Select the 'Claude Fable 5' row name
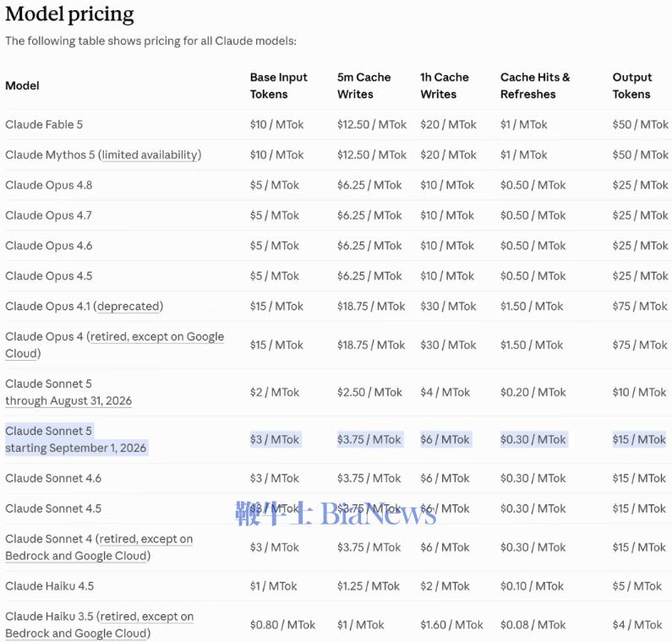The height and width of the screenshot is (642, 672). [x=44, y=125]
